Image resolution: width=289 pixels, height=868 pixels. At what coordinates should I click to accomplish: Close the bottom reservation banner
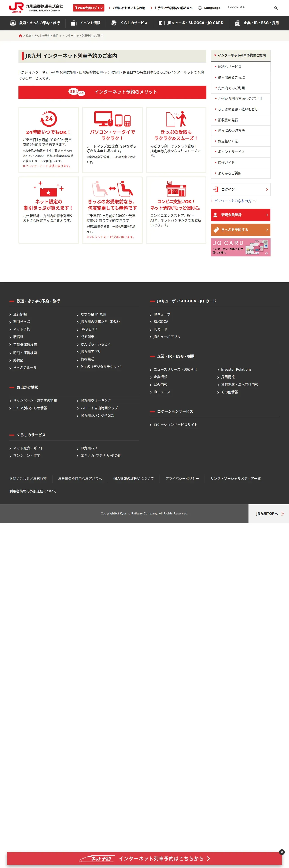(x=282, y=852)
